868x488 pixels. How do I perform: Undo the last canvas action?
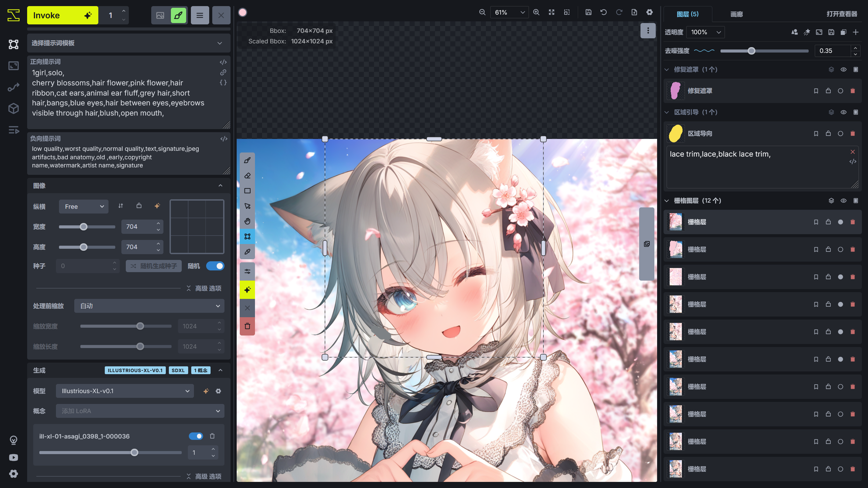point(604,13)
